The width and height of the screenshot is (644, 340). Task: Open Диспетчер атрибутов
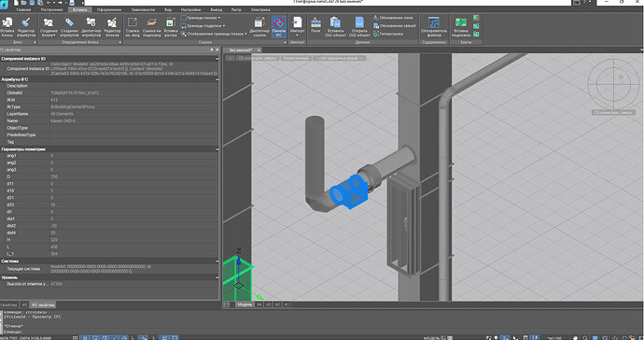[91, 27]
